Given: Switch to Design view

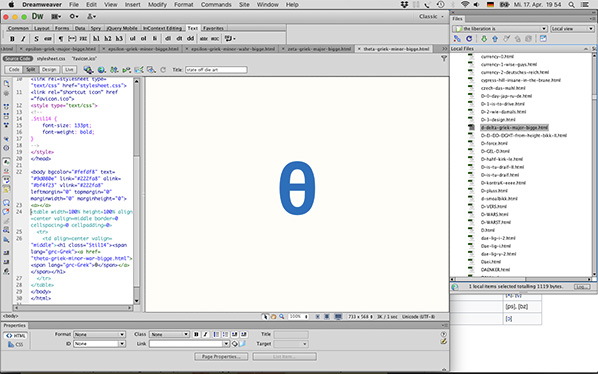Looking at the screenshot, I should point(49,69).
